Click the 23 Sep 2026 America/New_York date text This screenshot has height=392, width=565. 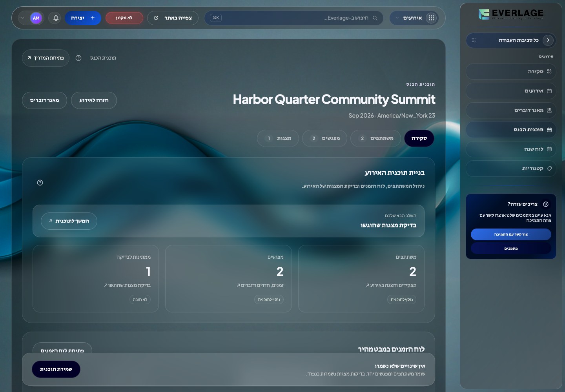point(392,116)
